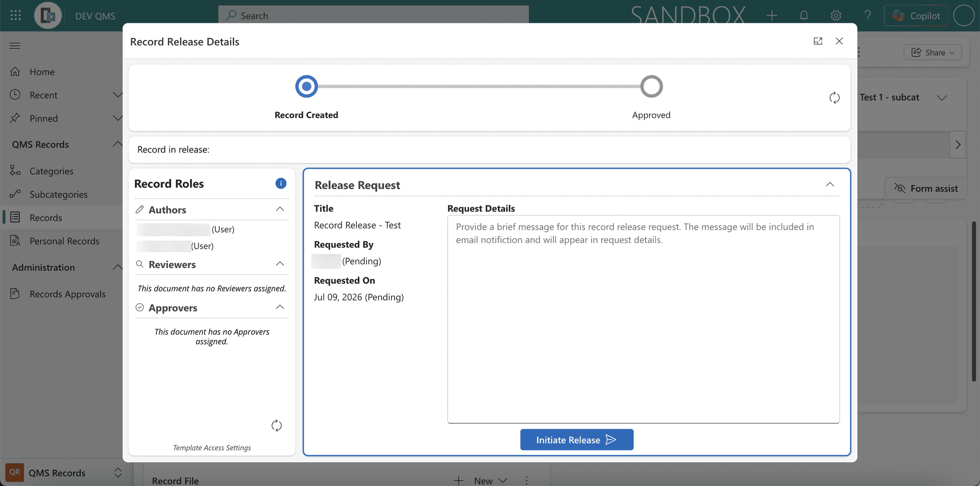The width and height of the screenshot is (980, 486).
Task: Refresh the Record Roles panel
Action: [x=277, y=425]
